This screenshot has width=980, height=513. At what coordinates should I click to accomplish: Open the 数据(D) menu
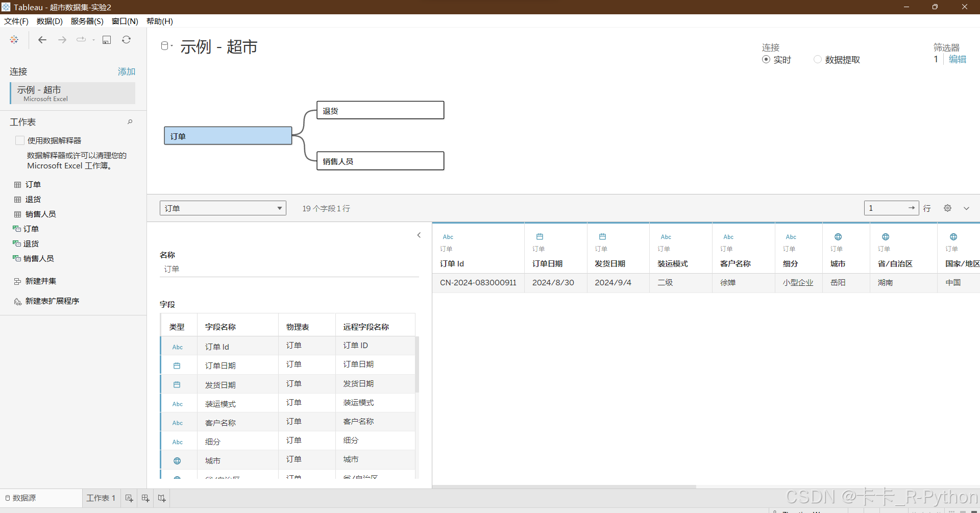point(50,21)
